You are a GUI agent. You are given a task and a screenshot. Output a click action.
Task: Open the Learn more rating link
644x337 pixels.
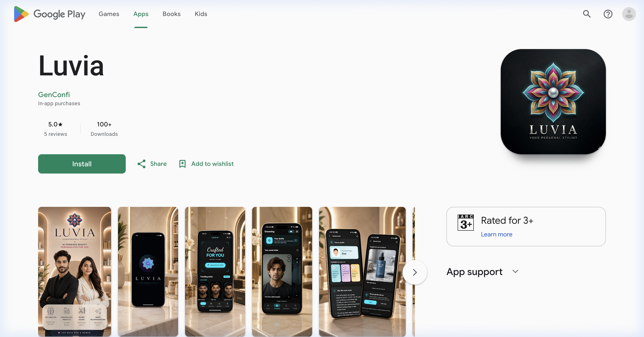pyautogui.click(x=497, y=234)
